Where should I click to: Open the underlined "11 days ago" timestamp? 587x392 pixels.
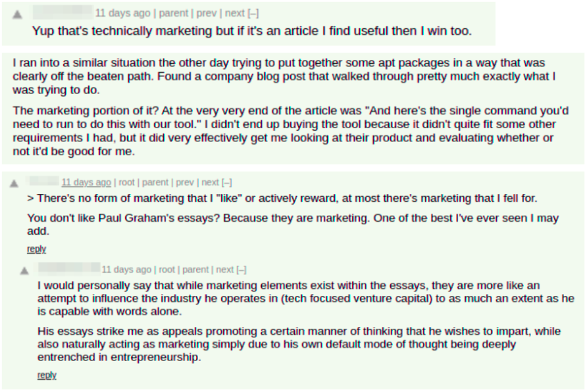pyautogui.click(x=86, y=183)
